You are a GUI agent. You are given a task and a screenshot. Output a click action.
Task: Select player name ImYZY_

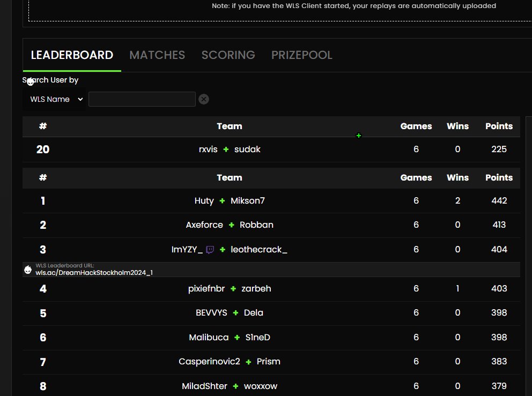pyautogui.click(x=187, y=250)
